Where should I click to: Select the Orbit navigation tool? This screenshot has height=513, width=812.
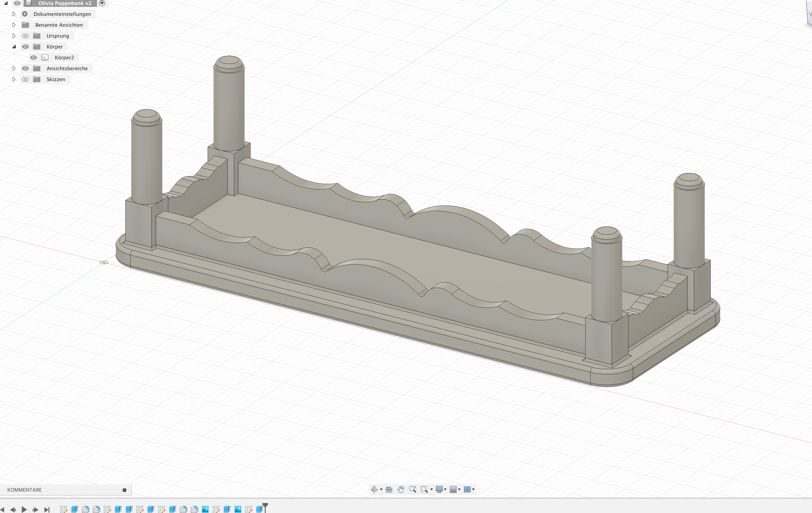coord(374,489)
